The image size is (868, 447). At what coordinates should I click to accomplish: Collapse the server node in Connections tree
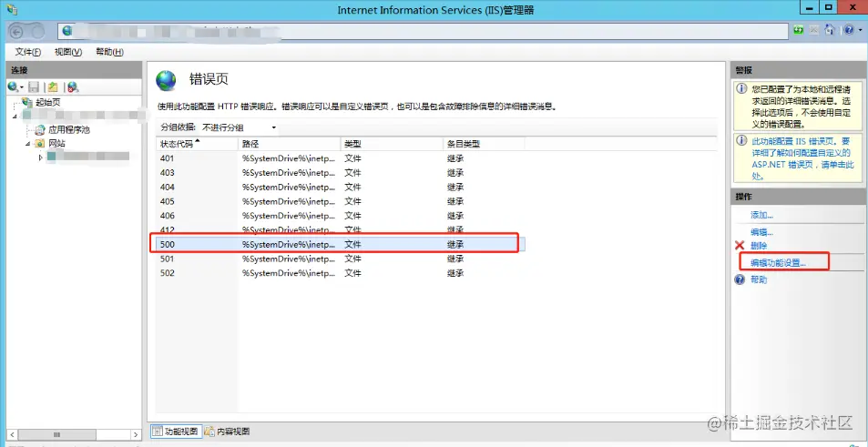(15, 117)
